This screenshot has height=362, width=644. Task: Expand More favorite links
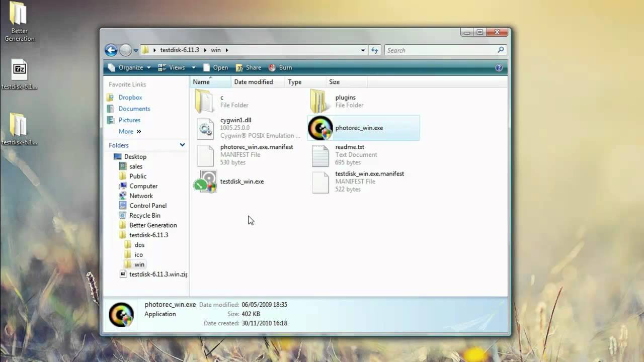130,131
